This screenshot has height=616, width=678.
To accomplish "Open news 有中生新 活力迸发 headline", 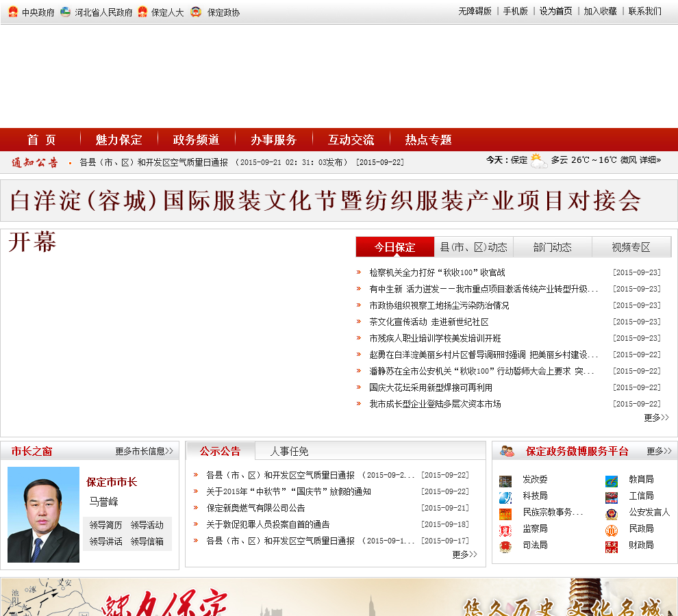I will click(x=484, y=289).
